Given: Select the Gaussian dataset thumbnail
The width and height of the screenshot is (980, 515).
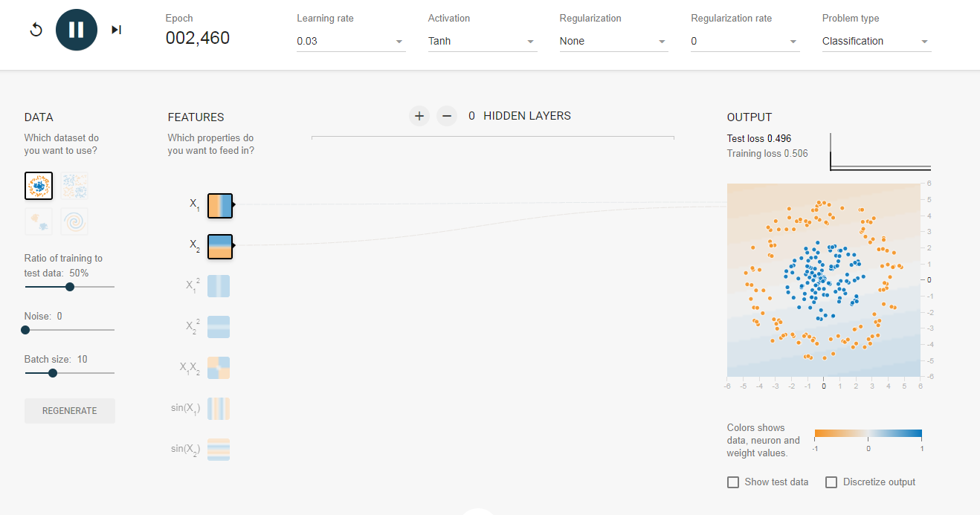Looking at the screenshot, I should pos(39,221).
